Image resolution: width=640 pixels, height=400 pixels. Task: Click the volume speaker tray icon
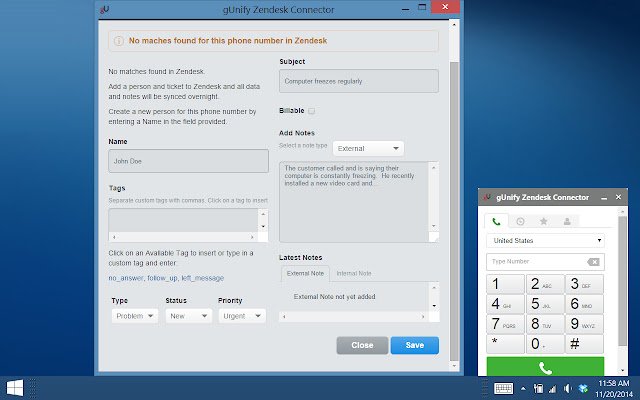pos(567,388)
